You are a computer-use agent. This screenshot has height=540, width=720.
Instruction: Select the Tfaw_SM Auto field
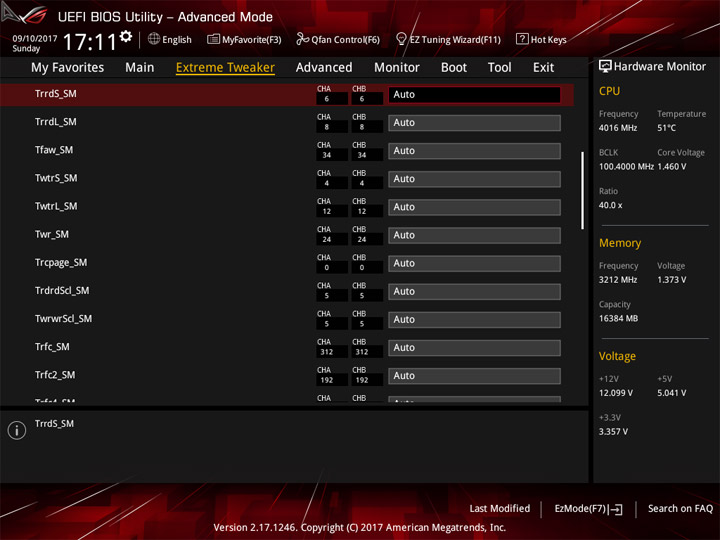point(474,151)
